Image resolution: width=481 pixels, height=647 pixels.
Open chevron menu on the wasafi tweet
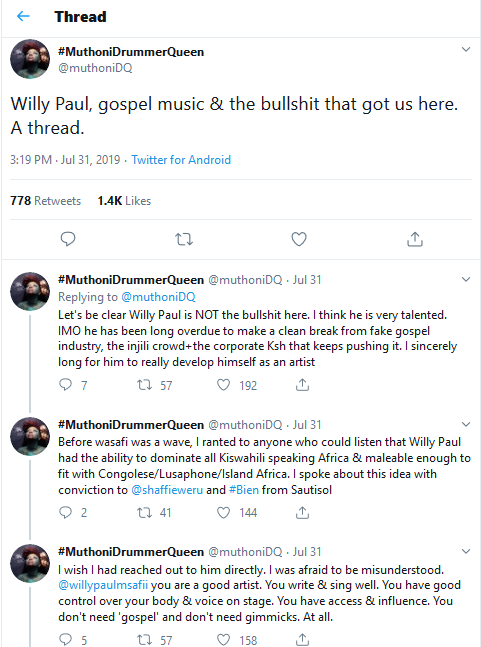point(466,424)
